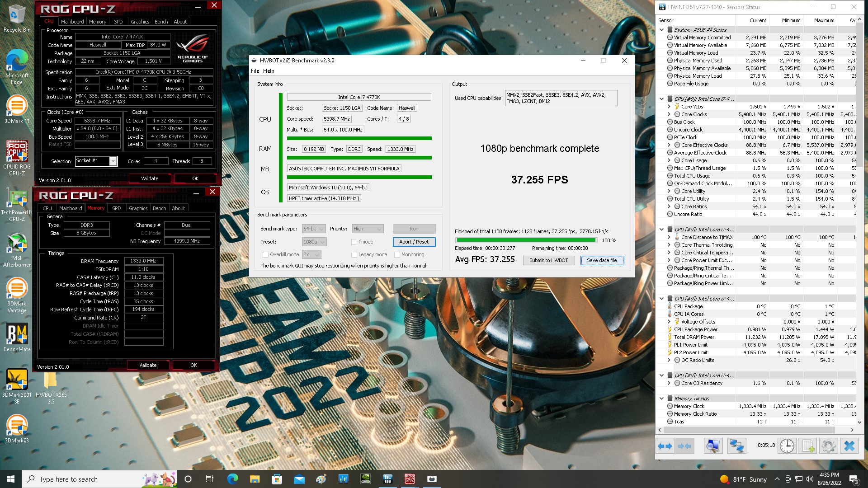This screenshot has width=868, height=488.
Task: Expand Core Clocks sensor row
Action: pos(669,114)
